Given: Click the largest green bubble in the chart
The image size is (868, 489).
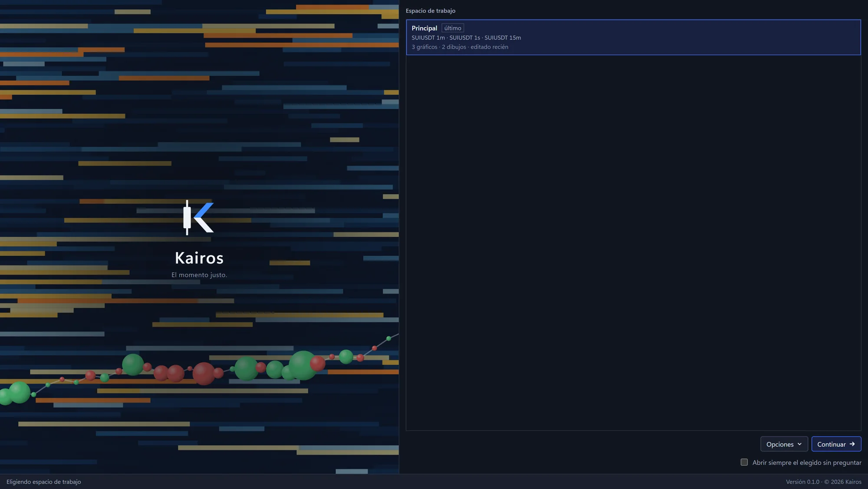Looking at the screenshot, I should (302, 365).
